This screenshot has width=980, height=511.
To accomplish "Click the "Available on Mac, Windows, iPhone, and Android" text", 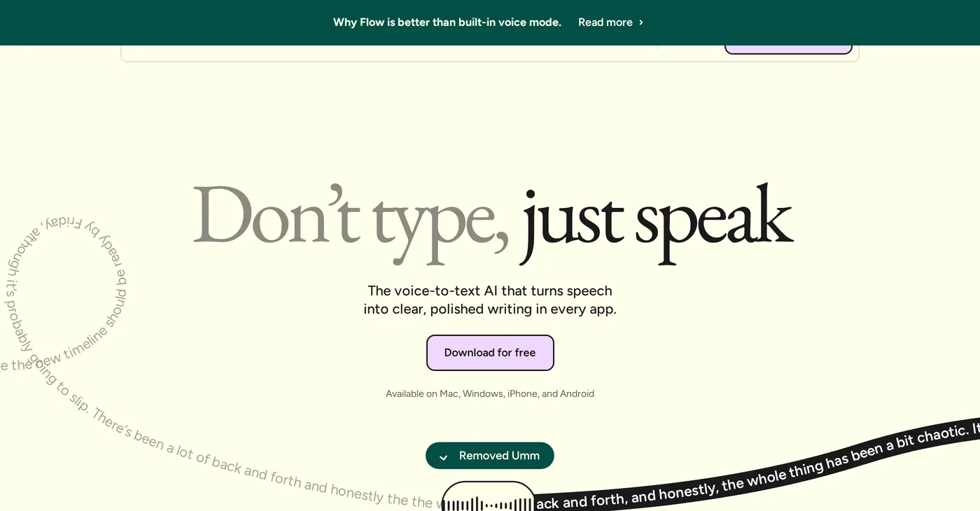I will [490, 393].
